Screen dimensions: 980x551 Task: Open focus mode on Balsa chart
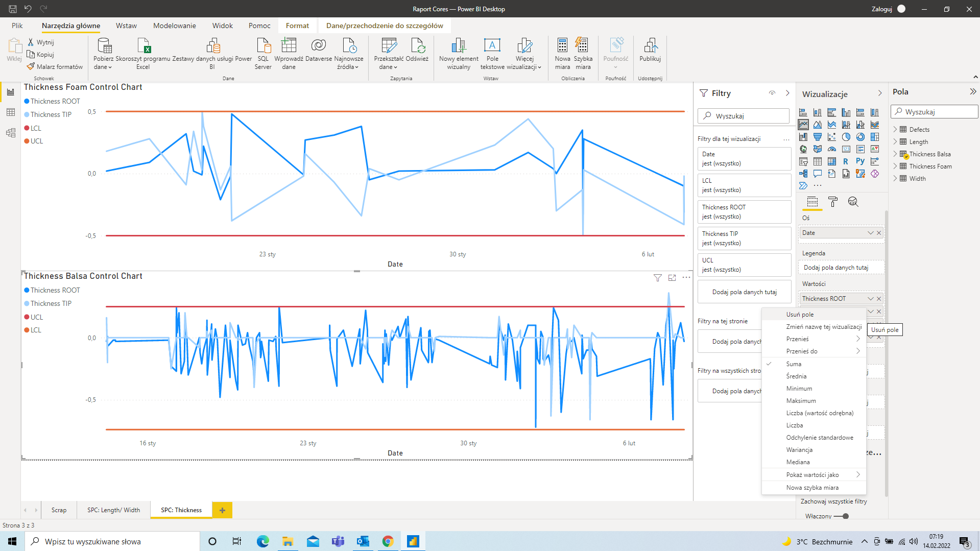[672, 278]
